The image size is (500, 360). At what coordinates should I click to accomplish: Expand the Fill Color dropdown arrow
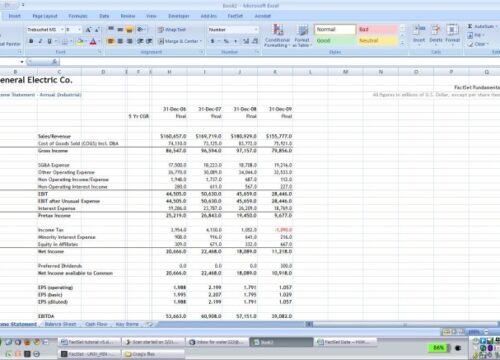85,41
